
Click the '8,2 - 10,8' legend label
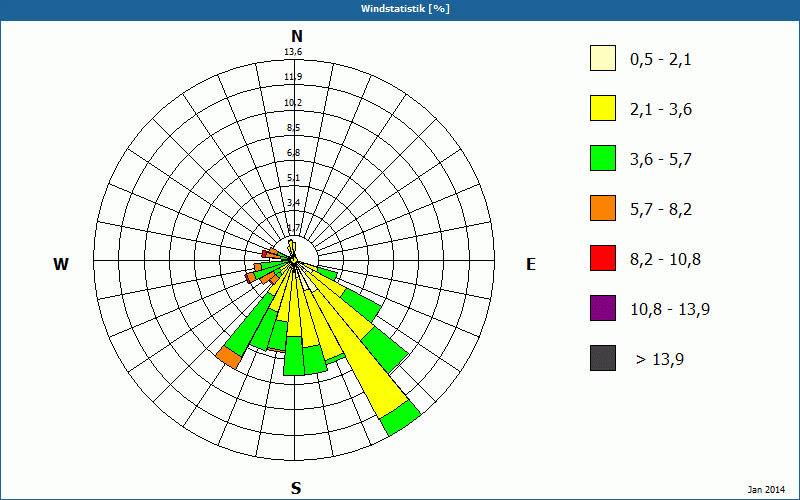[x=665, y=260]
